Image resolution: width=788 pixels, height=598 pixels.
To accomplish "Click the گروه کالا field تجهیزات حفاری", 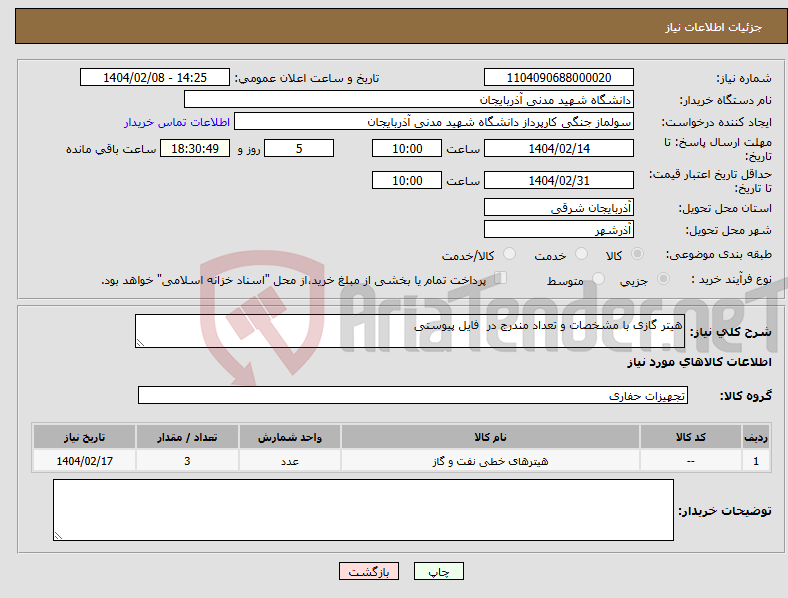I will (413, 395).
